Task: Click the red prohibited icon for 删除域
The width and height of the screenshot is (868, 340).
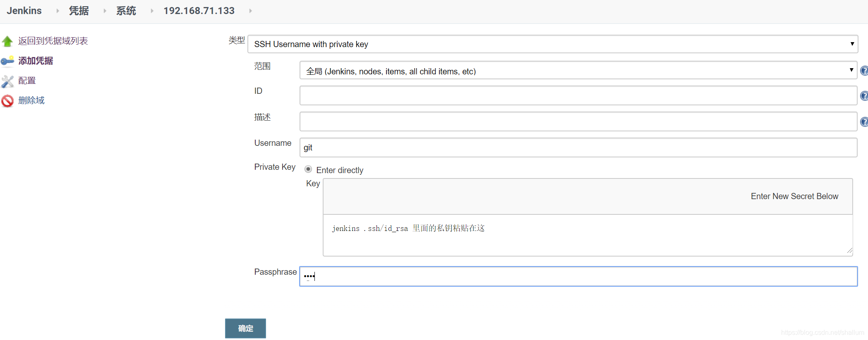Action: tap(7, 101)
